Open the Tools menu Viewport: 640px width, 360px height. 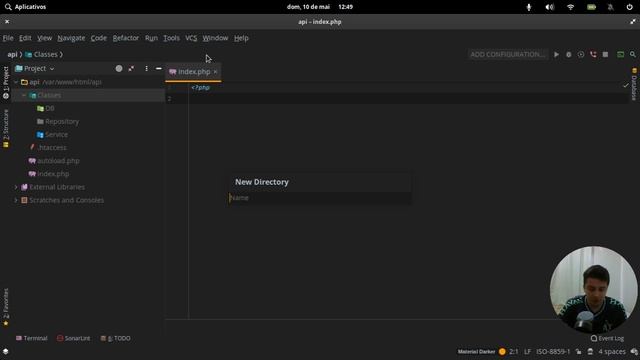(171, 38)
